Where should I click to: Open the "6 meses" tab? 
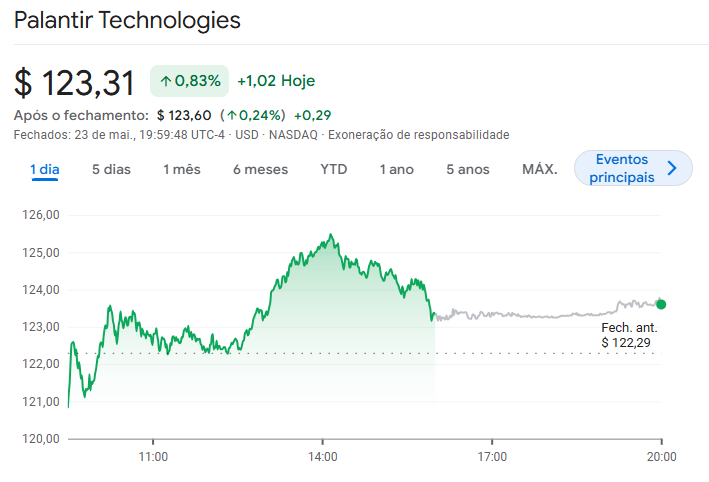tap(260, 169)
